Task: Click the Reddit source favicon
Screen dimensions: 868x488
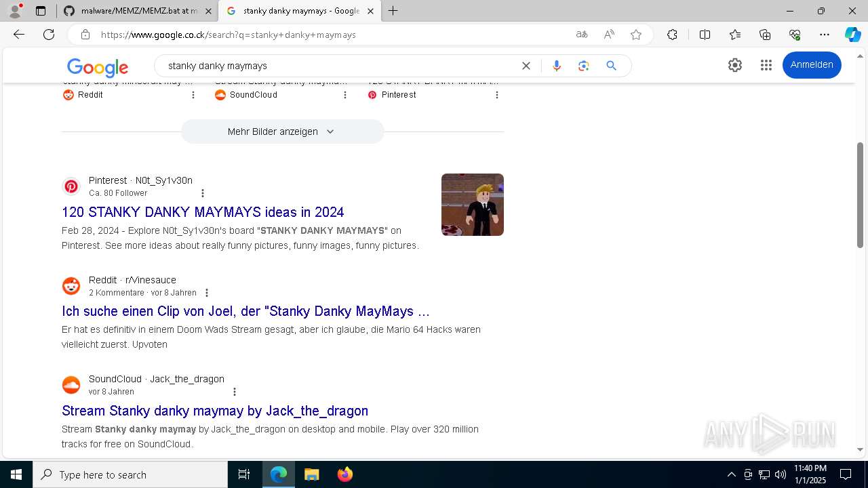Action: pos(71,286)
